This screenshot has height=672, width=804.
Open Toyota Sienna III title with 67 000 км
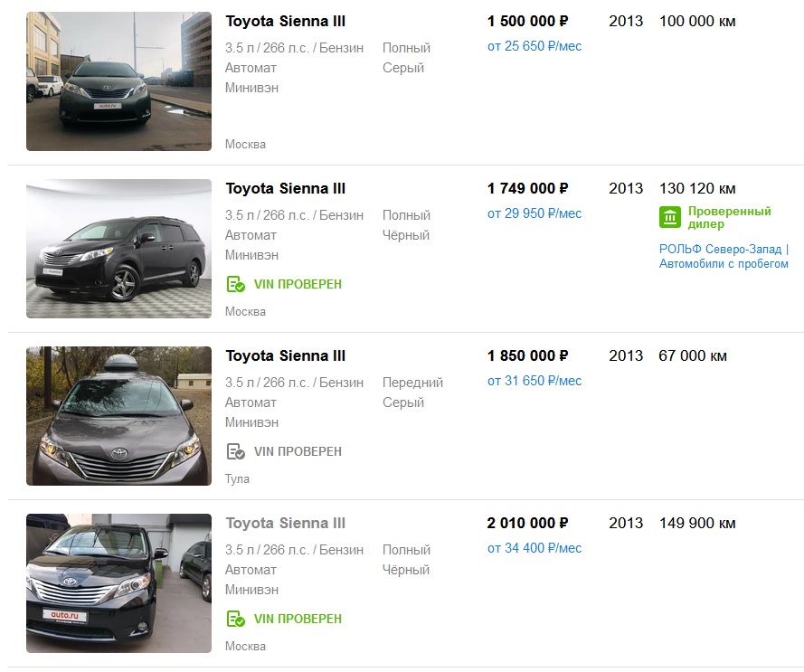285,355
